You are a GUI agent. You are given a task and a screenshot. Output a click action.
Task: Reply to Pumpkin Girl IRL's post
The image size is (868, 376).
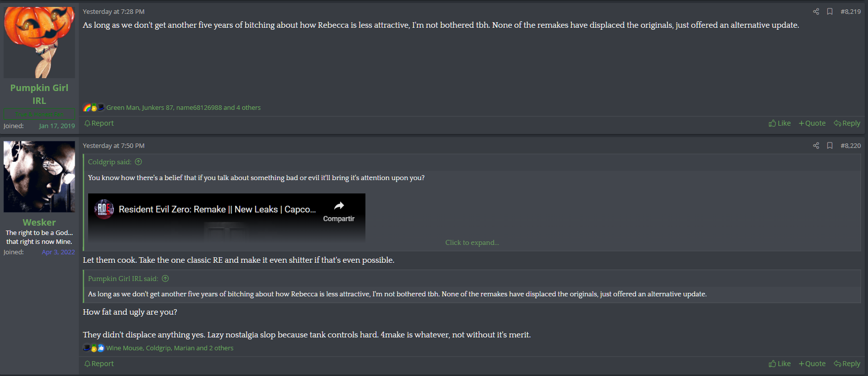[x=847, y=123]
